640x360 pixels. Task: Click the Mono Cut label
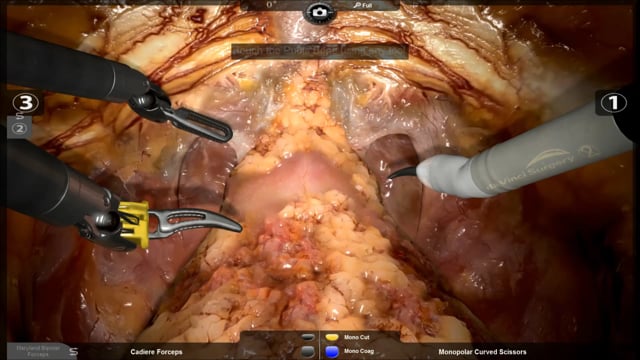[356, 338]
